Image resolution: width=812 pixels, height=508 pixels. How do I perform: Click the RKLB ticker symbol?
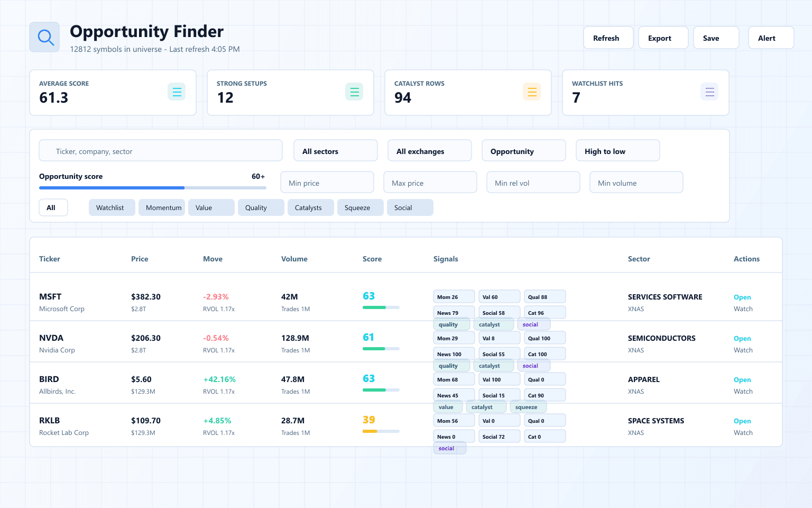pos(50,421)
